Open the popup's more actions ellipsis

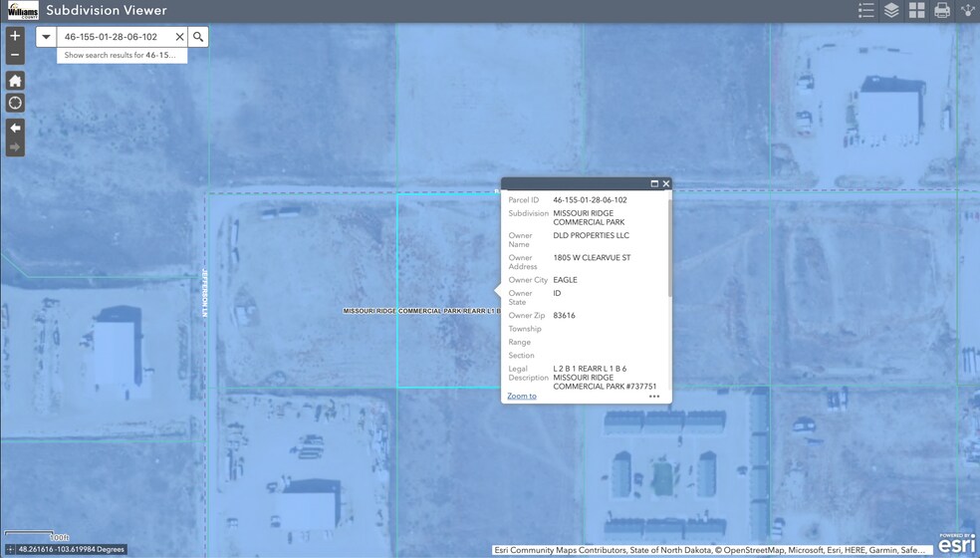point(654,396)
